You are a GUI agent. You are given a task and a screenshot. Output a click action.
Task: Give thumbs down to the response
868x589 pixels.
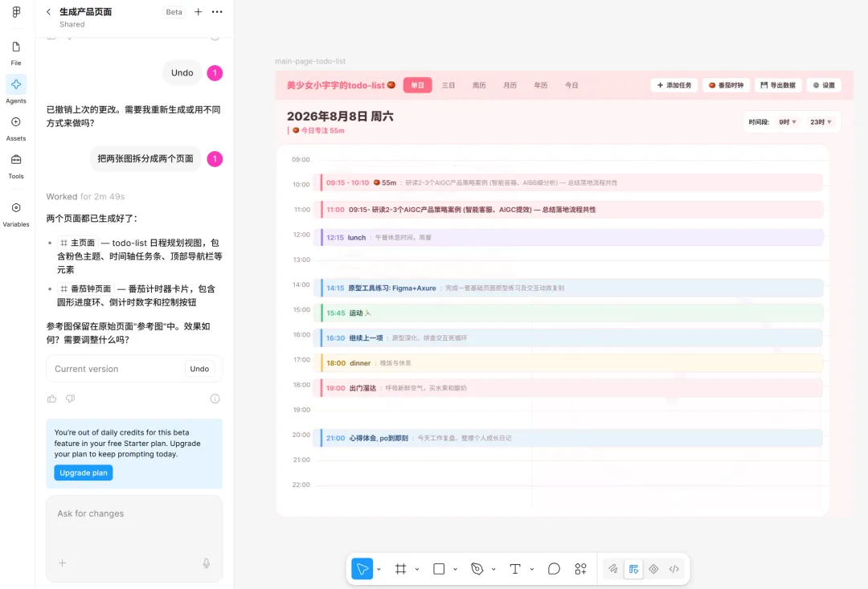tap(70, 399)
